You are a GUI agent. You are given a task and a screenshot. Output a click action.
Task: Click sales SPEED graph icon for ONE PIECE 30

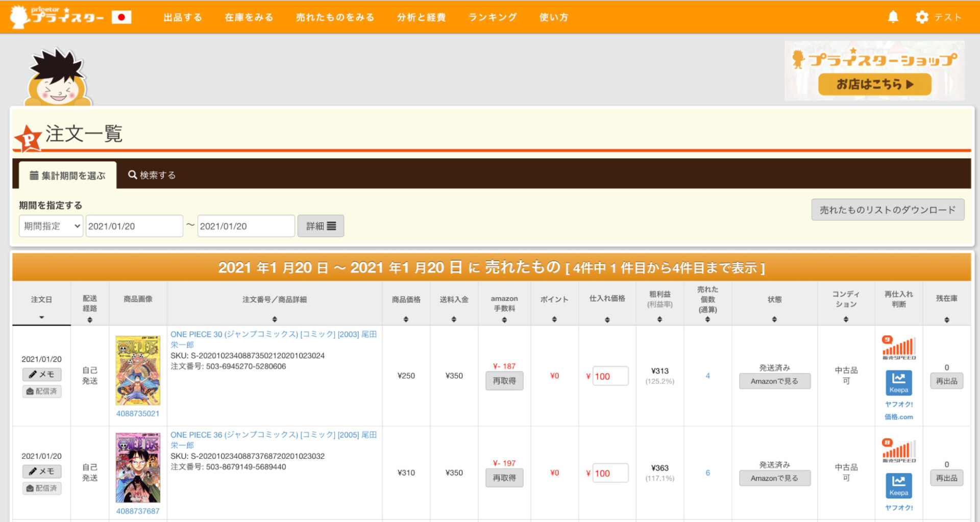click(898, 347)
